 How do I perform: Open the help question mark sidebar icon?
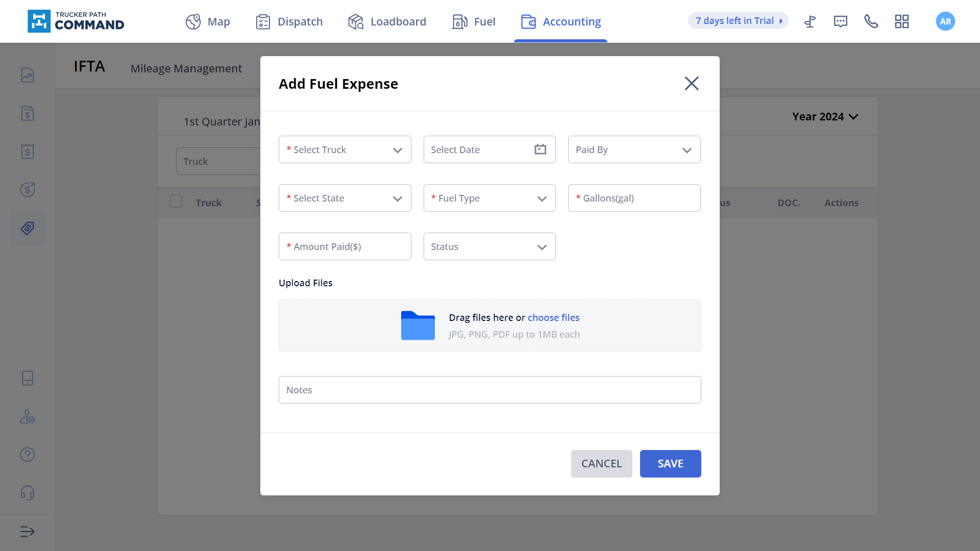28,455
